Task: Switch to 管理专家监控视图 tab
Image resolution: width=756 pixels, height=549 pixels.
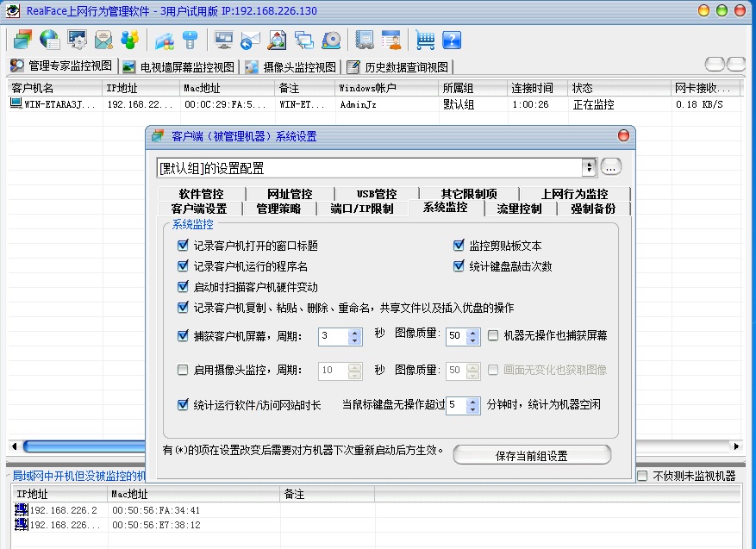Action: pos(62,66)
